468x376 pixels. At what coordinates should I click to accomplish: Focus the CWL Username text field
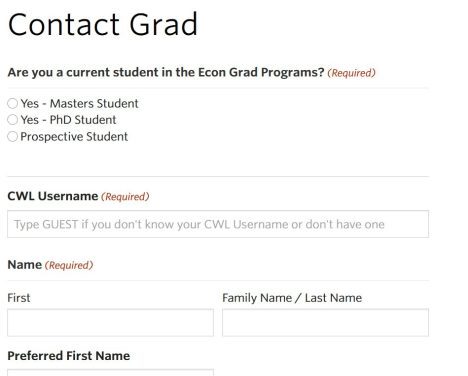[x=218, y=224]
